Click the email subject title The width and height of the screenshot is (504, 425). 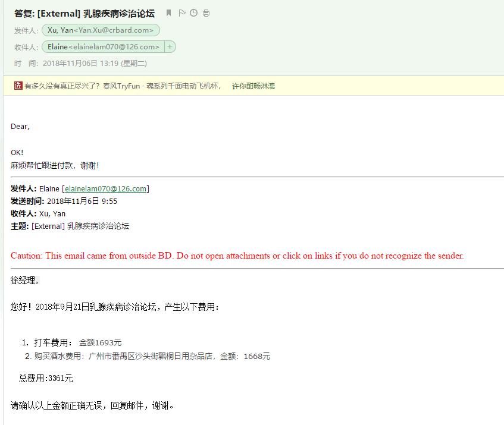pos(84,14)
